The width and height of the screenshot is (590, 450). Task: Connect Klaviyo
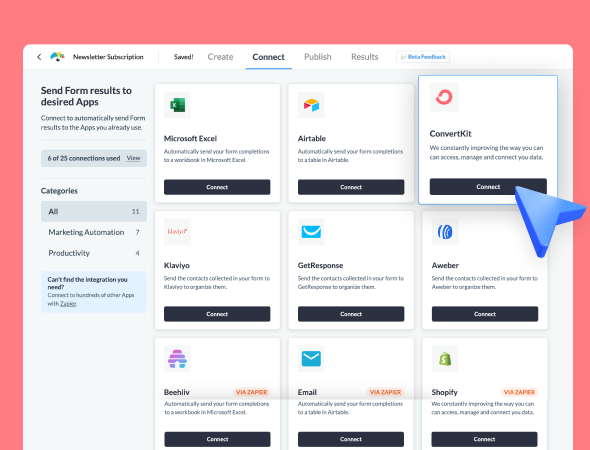tap(217, 314)
